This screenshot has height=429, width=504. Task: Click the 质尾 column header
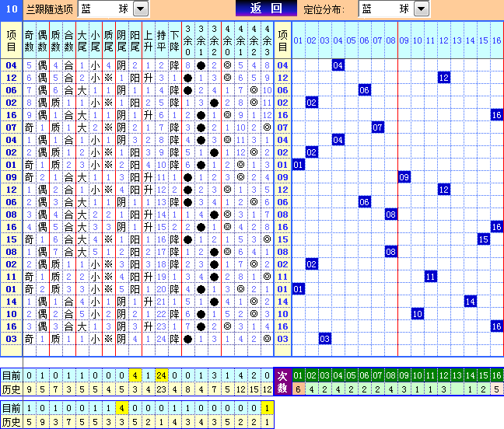click(x=108, y=40)
